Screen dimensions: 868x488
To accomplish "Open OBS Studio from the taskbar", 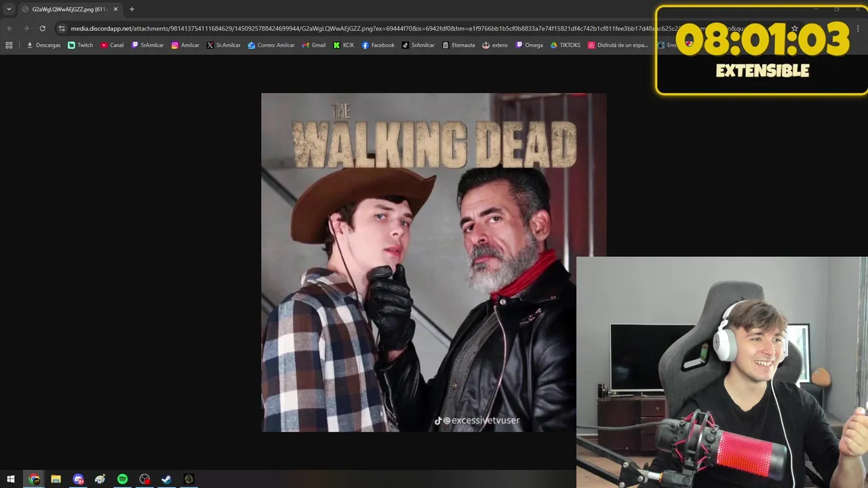I will (144, 479).
